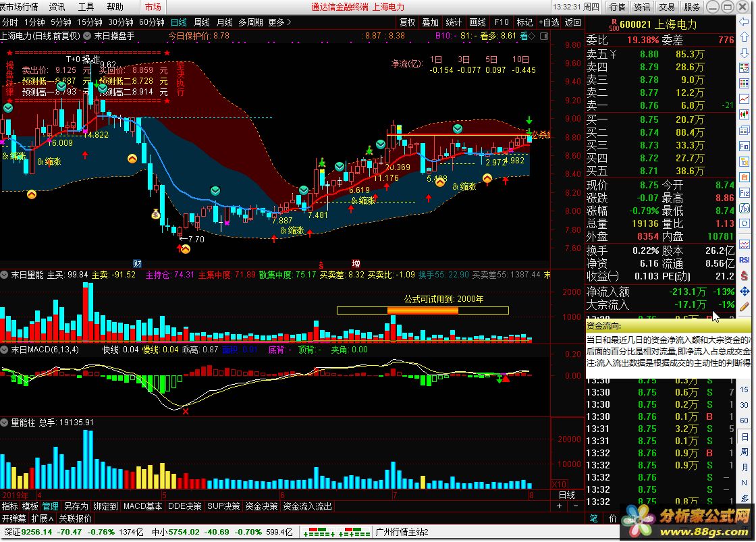756x542 pixels.
Task: Open the tree structure icon in sidebar
Action: pos(744,161)
